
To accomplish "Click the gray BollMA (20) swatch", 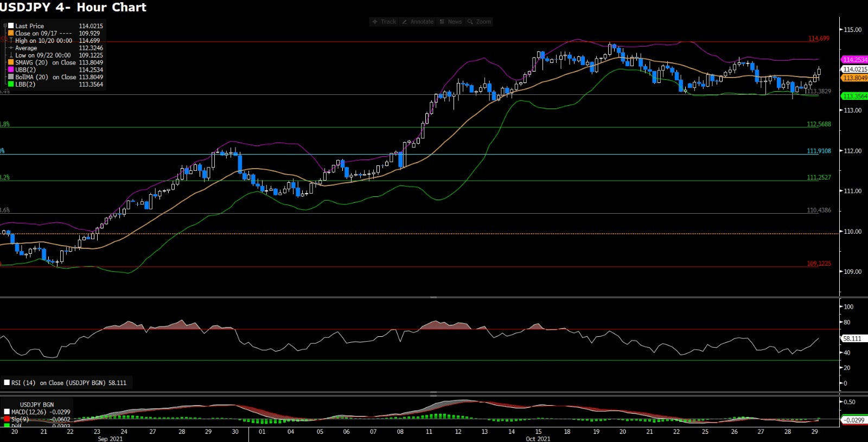I will [11, 77].
